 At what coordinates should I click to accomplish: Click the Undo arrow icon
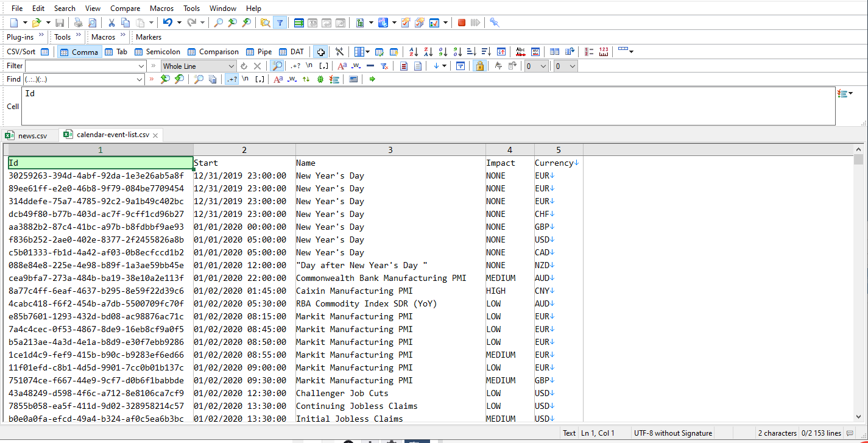pos(168,23)
